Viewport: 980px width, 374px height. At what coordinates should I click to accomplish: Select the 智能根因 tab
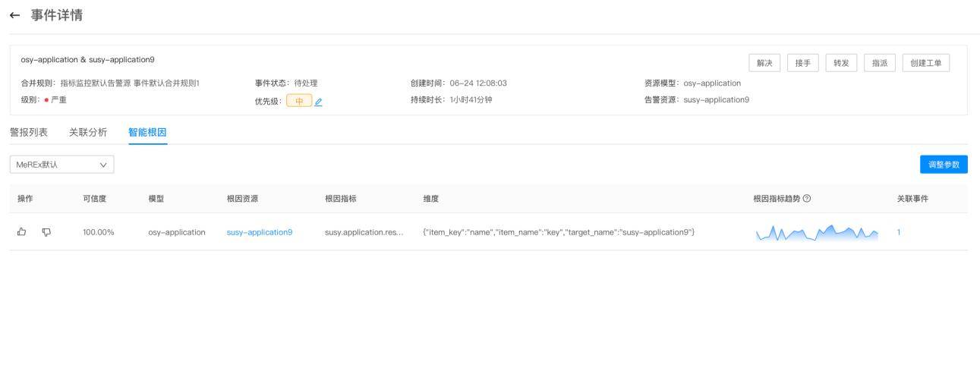[x=147, y=132]
